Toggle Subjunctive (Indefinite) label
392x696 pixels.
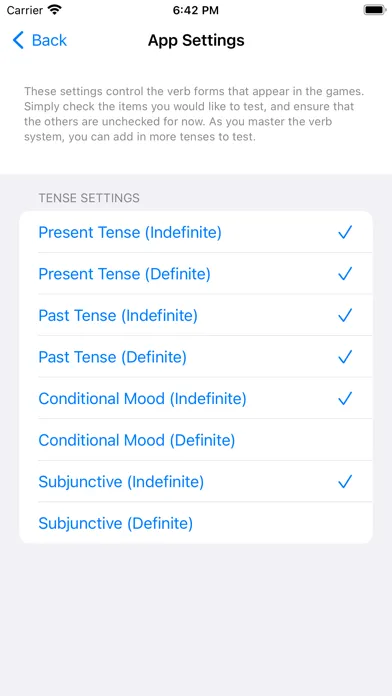click(x=121, y=482)
